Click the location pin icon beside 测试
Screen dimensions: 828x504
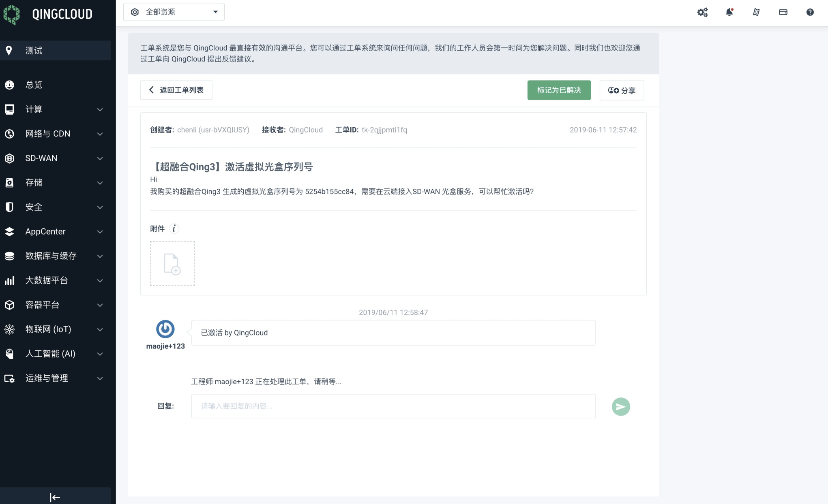[x=9, y=51]
